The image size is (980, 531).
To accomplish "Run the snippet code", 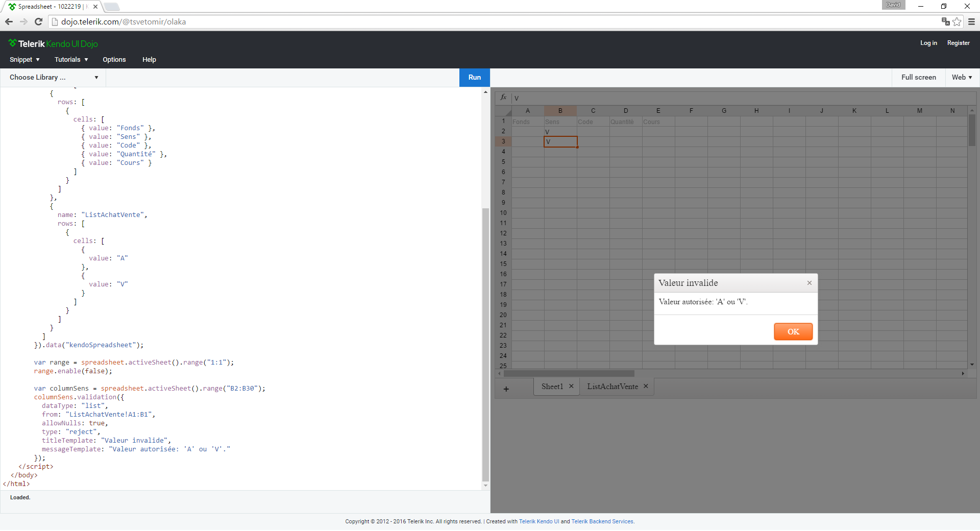I will (x=475, y=77).
